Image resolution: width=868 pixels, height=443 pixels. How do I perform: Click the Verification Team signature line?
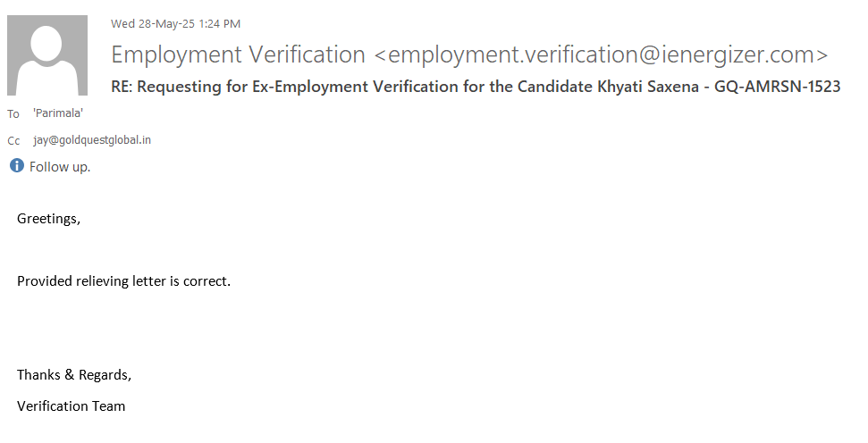click(71, 405)
